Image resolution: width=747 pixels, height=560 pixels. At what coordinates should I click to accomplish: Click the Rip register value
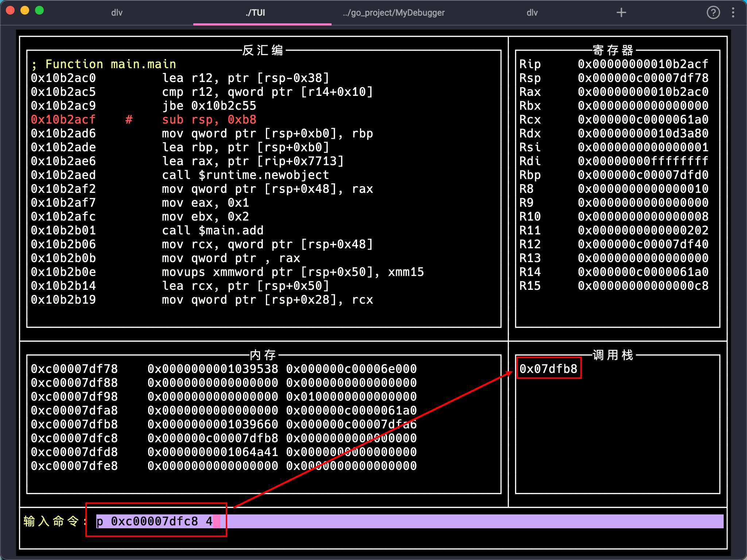[643, 64]
